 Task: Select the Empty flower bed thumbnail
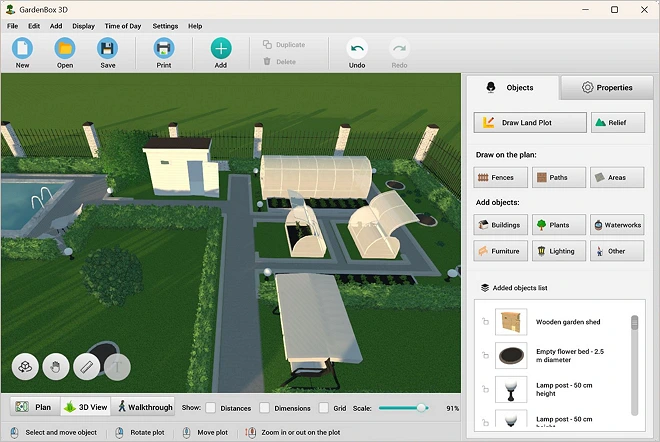click(511, 355)
